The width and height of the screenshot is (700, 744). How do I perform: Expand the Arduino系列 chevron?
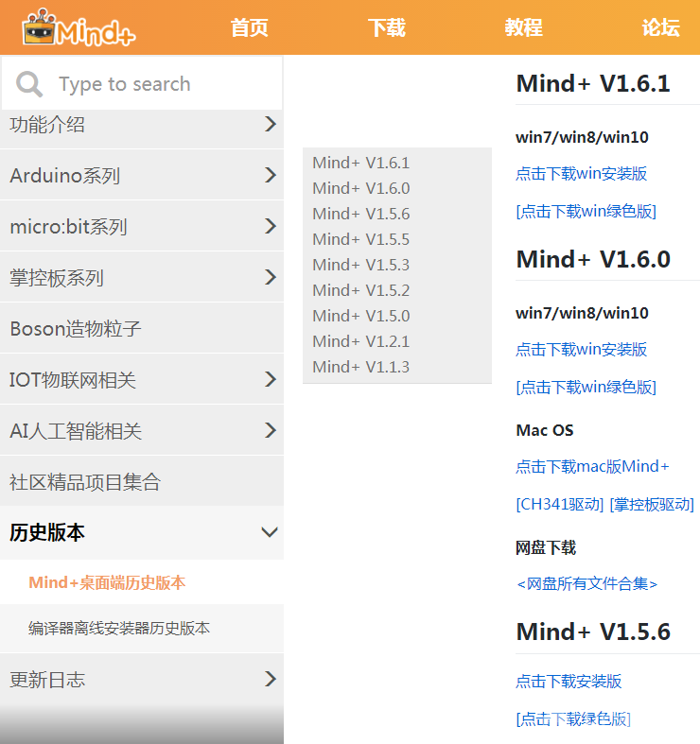click(271, 175)
